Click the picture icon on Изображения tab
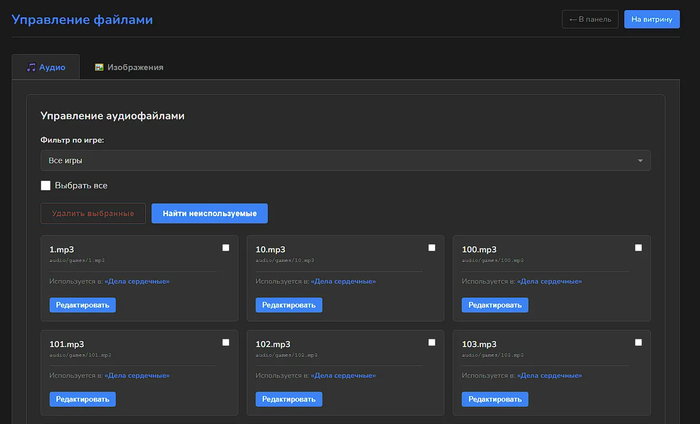The height and width of the screenshot is (424, 700). [99, 67]
